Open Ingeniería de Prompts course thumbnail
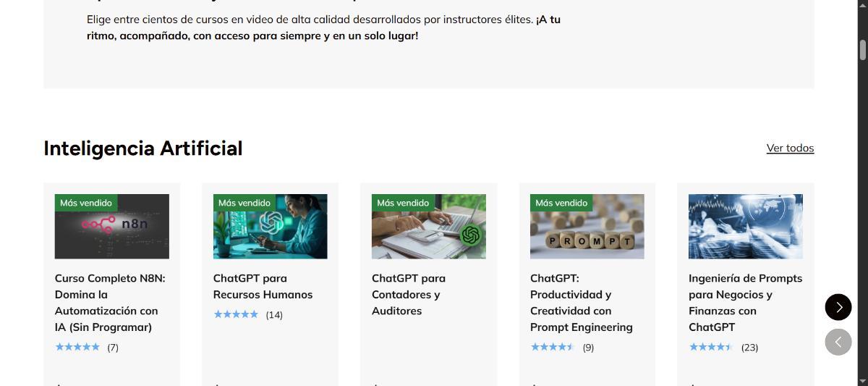 (746, 226)
